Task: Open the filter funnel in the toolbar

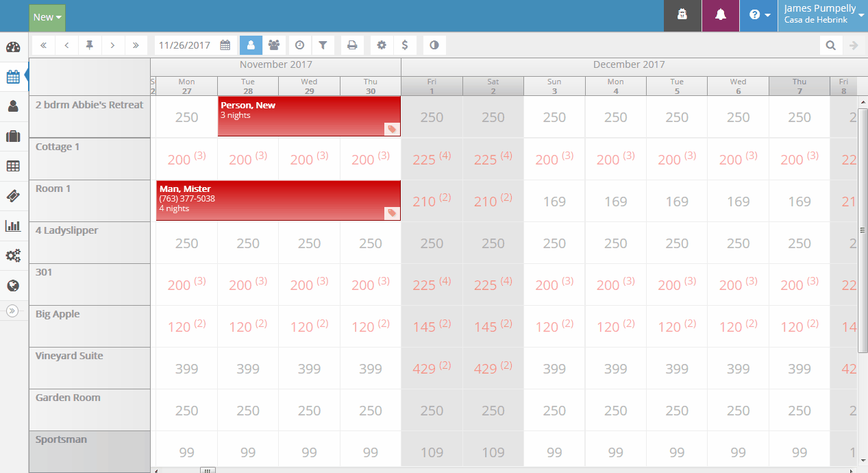Action: pyautogui.click(x=323, y=45)
